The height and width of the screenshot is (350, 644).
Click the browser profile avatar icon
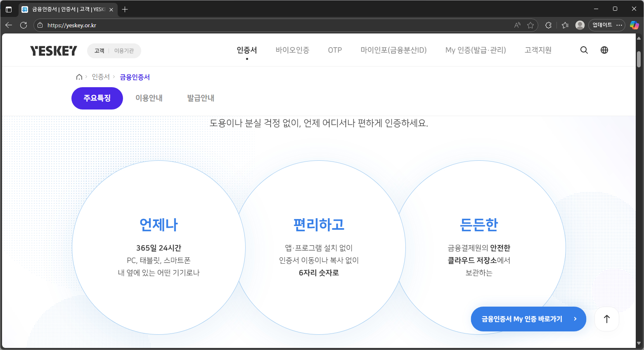click(x=580, y=25)
